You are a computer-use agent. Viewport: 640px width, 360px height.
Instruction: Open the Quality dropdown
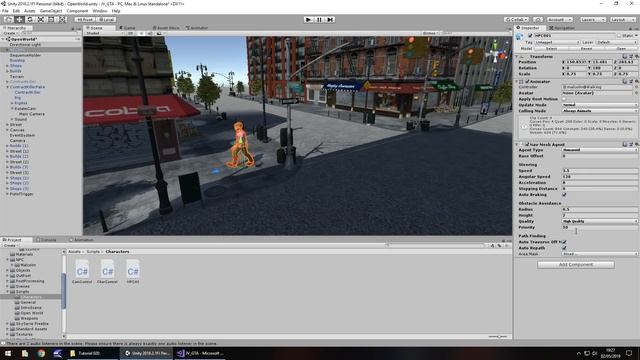(x=600, y=221)
